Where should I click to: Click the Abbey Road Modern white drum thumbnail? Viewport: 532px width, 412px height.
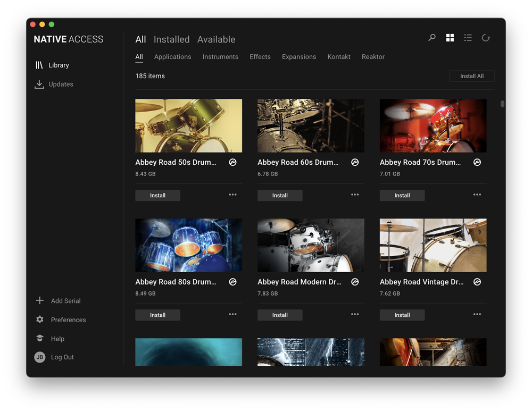click(311, 245)
